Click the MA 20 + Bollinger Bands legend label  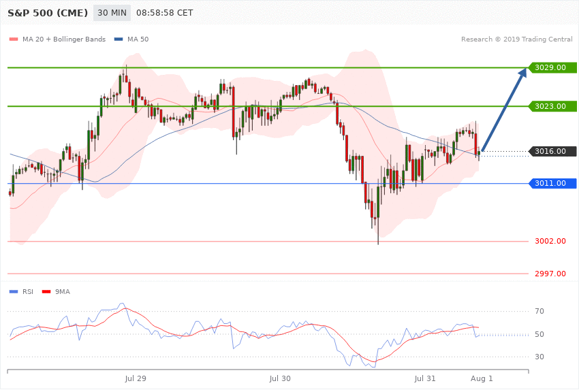64,39
